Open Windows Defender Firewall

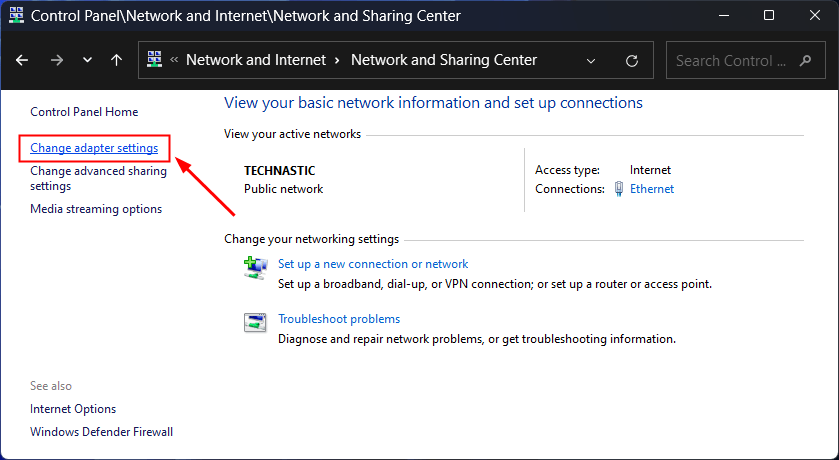102,432
